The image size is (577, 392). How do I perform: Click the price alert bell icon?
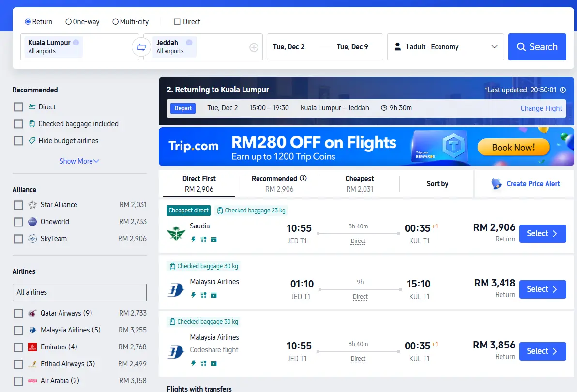pyautogui.click(x=496, y=184)
